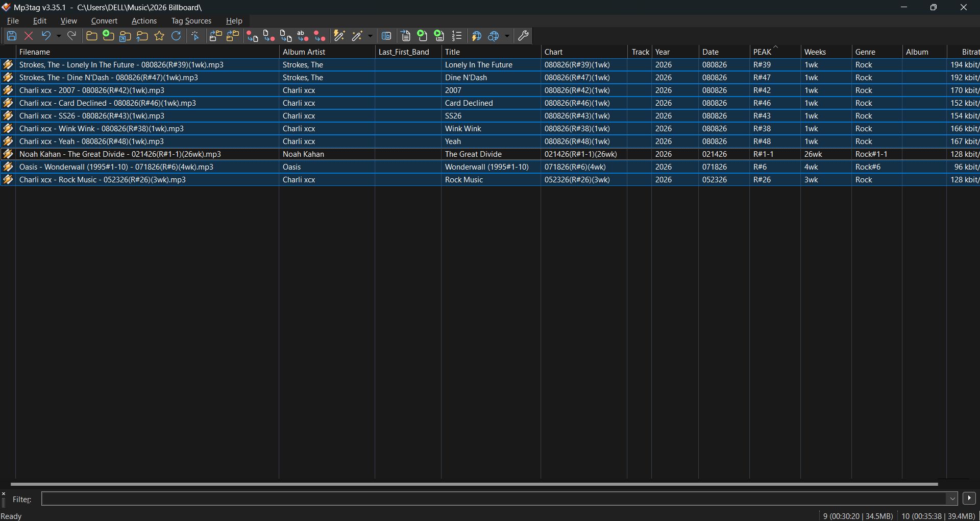Expand the Undo history dropdown arrow
This screenshot has height=521, width=980.
59,36
